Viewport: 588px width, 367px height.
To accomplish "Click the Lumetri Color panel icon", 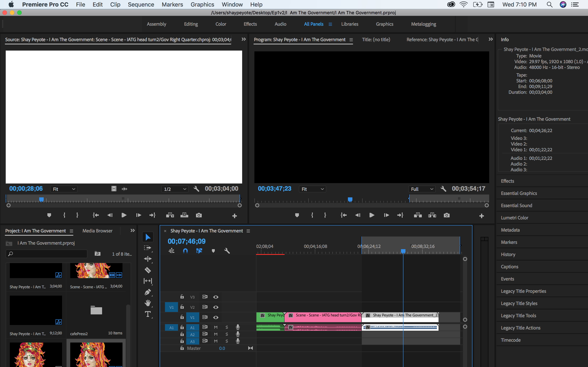I will 515,218.
